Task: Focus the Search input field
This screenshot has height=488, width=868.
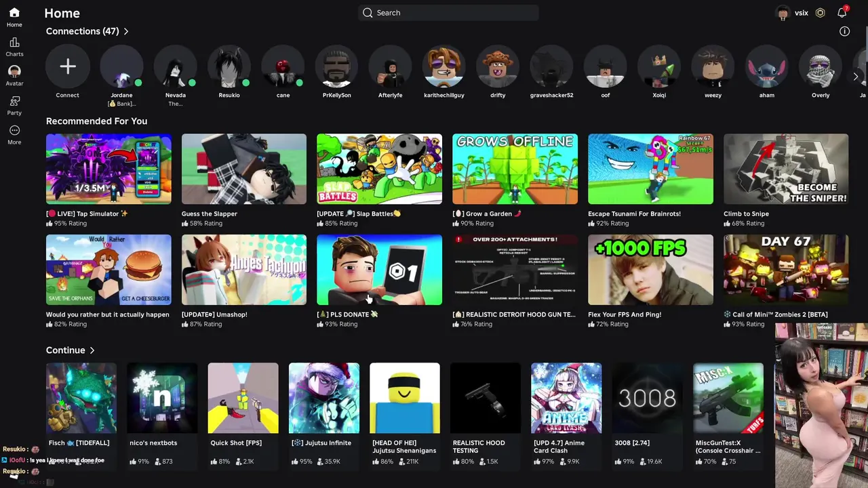Action: [x=448, y=13]
